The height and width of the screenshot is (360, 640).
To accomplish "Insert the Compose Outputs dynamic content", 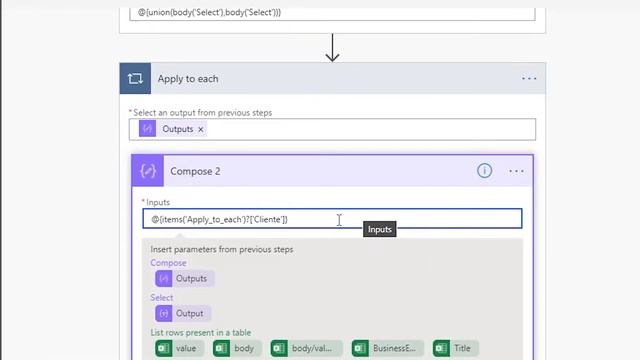I will click(184, 279).
